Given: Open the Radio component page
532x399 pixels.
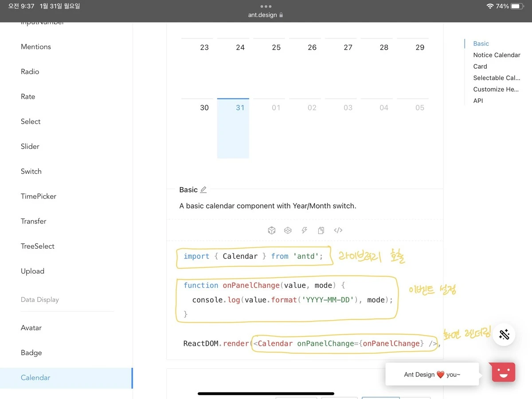Looking at the screenshot, I should tap(30, 71).
